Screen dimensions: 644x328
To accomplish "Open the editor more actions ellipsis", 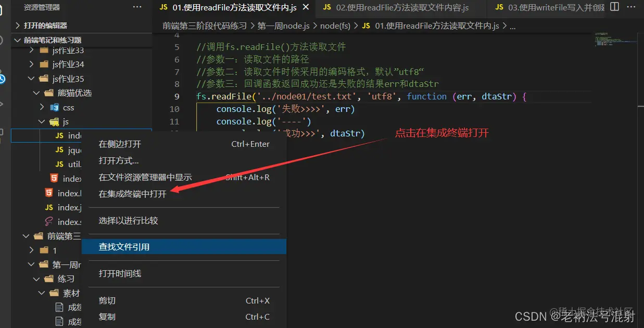I will pos(631,7).
